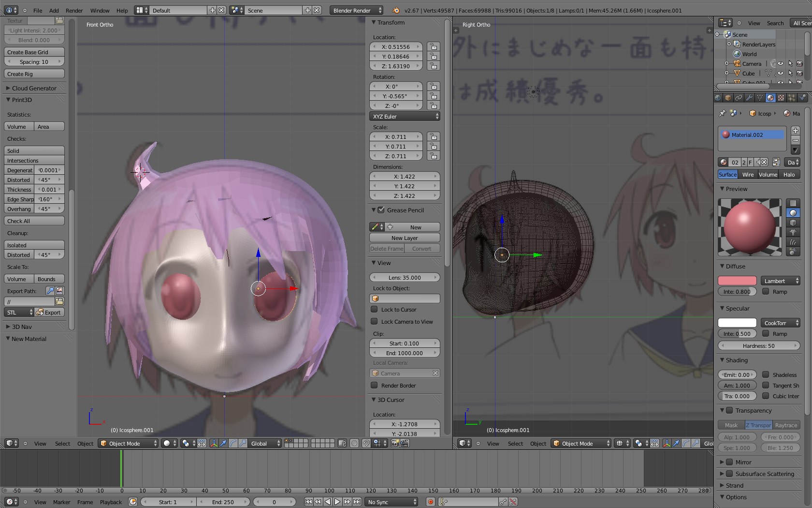
Task: Enable Grease Pencil checkbox
Action: click(x=381, y=210)
